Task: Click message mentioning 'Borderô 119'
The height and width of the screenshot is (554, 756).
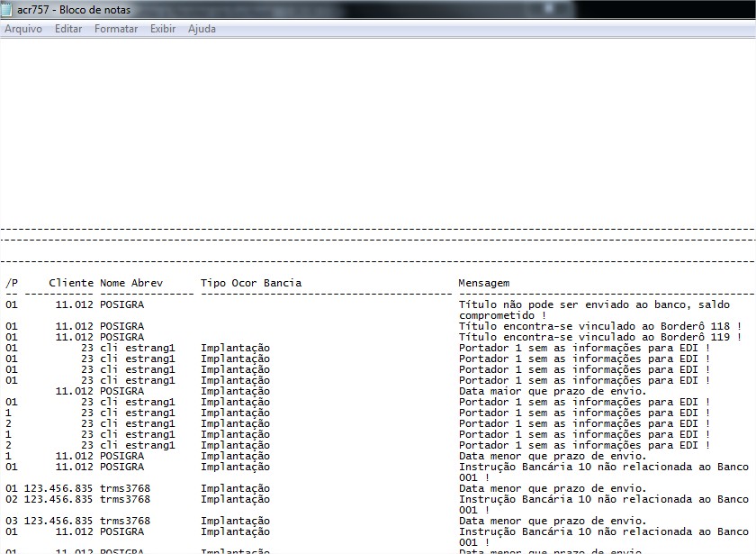Action: [x=599, y=337]
